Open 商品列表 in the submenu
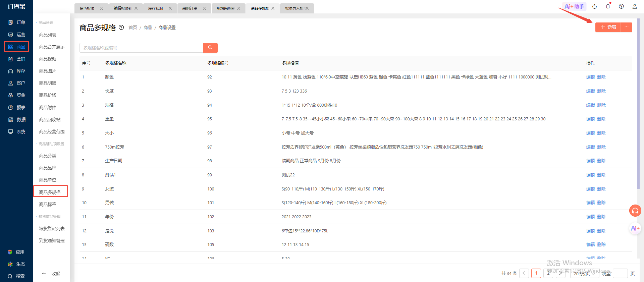Viewport: 644px width, 282px height. [48, 35]
